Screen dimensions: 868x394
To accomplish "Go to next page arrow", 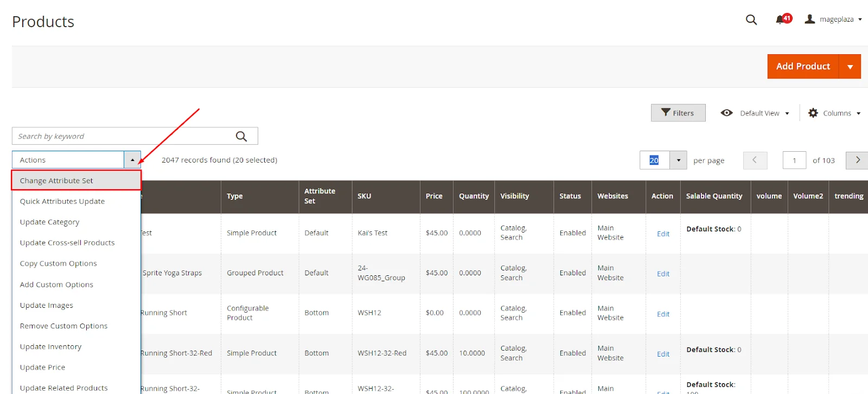I will pos(857,160).
